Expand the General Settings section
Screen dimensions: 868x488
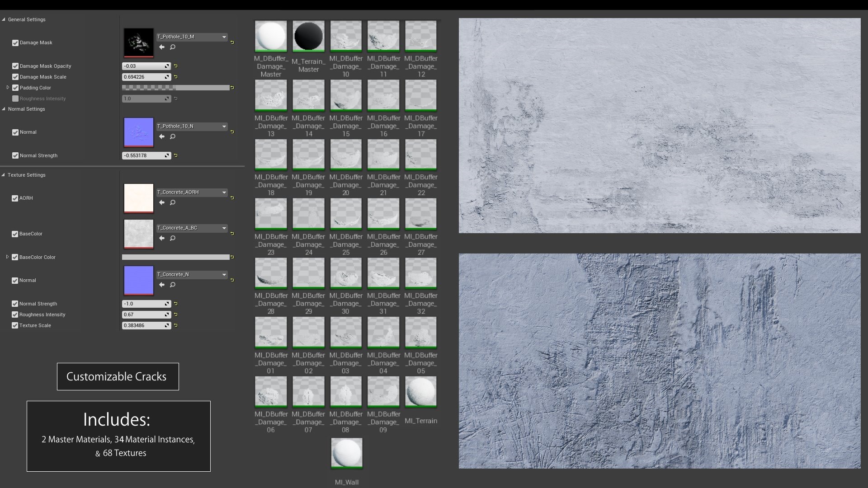pos(4,19)
